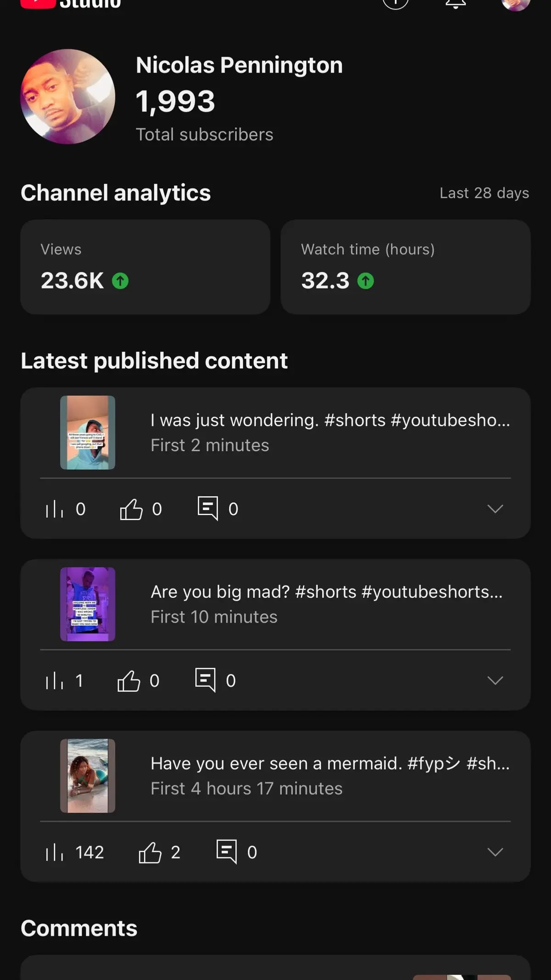Tap Nicolas Pennington channel profile picture

68,96
